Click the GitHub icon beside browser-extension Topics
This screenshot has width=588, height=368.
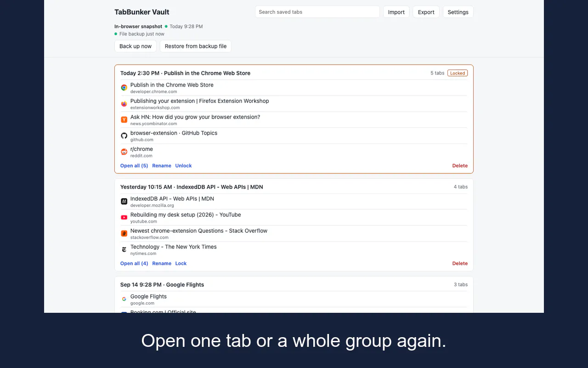click(x=124, y=136)
